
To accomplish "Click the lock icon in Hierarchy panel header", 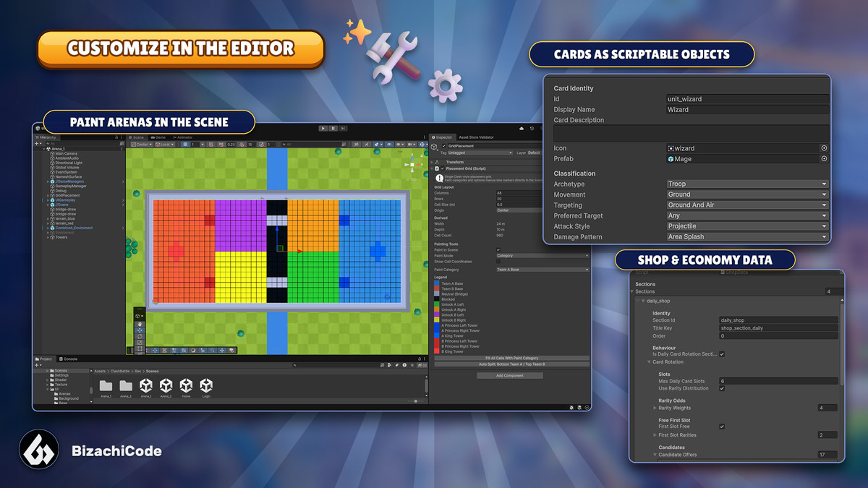I will tap(116, 137).
